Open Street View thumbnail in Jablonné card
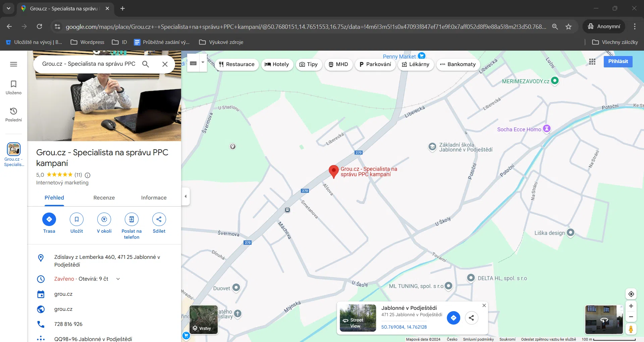The height and width of the screenshot is (342, 644). 358,318
